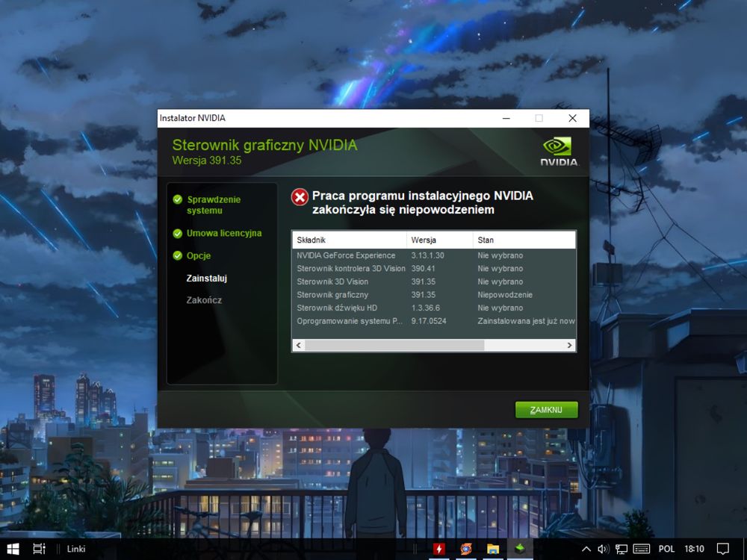Image resolution: width=747 pixels, height=560 pixels.
Task: Click the 9.17.0524 version cell
Action: pos(429,321)
